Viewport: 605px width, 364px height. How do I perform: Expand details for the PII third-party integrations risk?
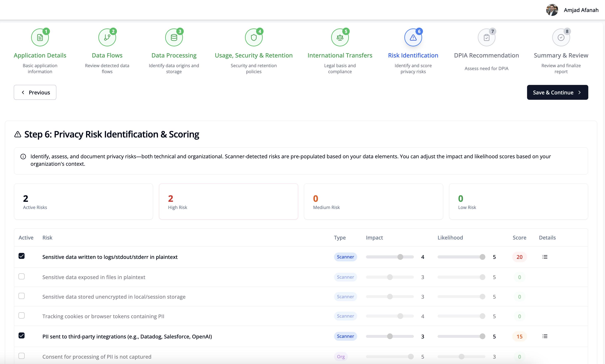545,336
